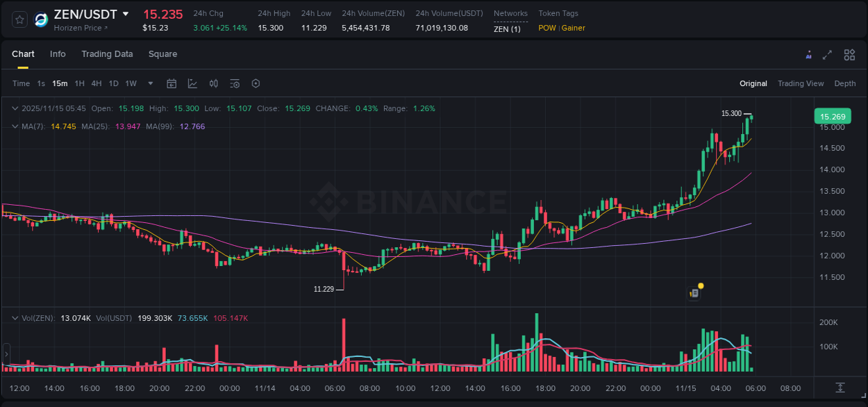The height and width of the screenshot is (407, 868).
Task: Click the Gainer token tag
Action: click(573, 28)
